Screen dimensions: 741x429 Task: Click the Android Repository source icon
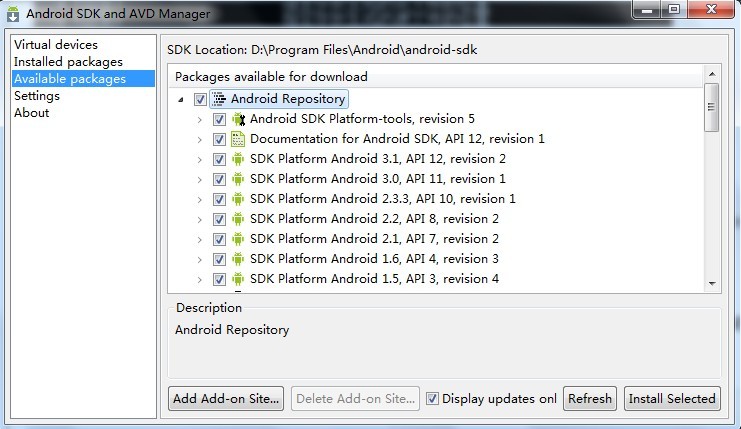click(x=219, y=99)
